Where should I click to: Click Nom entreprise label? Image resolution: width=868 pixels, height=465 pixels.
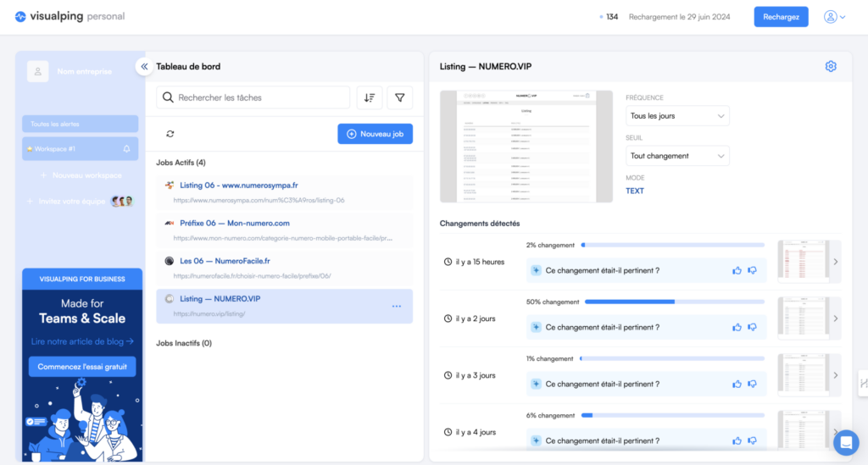click(x=84, y=71)
